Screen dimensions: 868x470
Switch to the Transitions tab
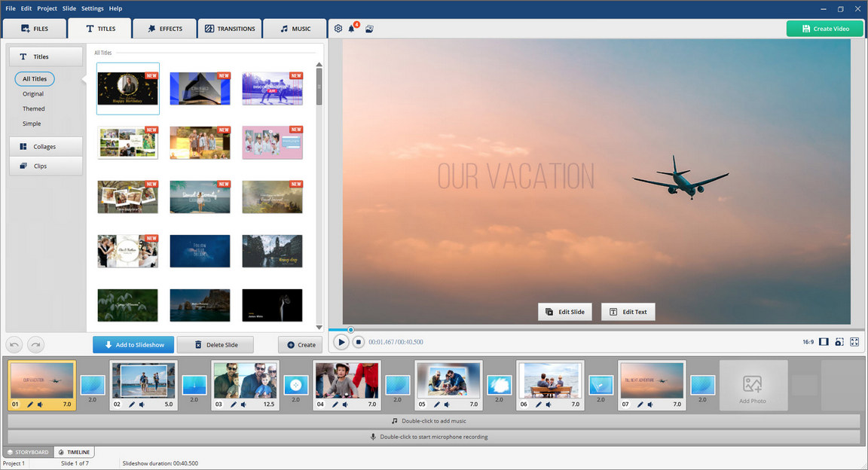230,29
